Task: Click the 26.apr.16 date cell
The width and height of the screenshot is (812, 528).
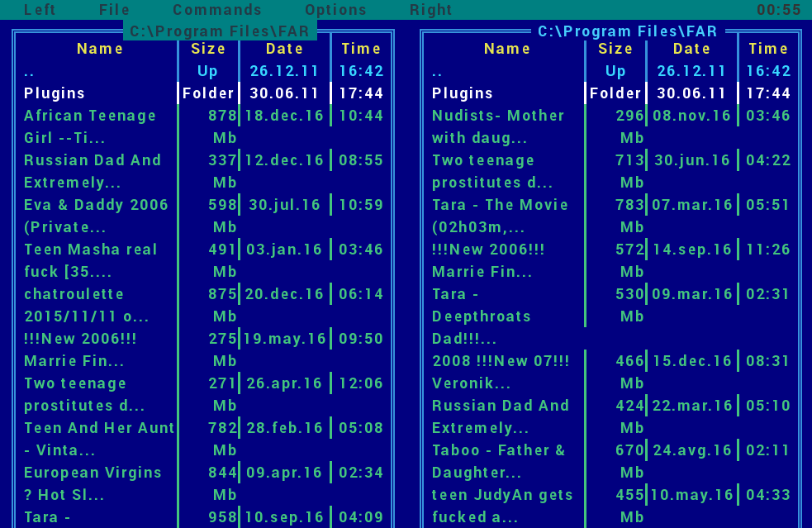Action: coord(284,383)
